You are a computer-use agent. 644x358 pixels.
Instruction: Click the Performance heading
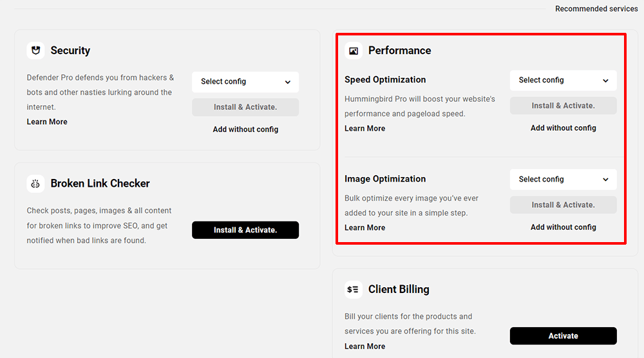[400, 50]
